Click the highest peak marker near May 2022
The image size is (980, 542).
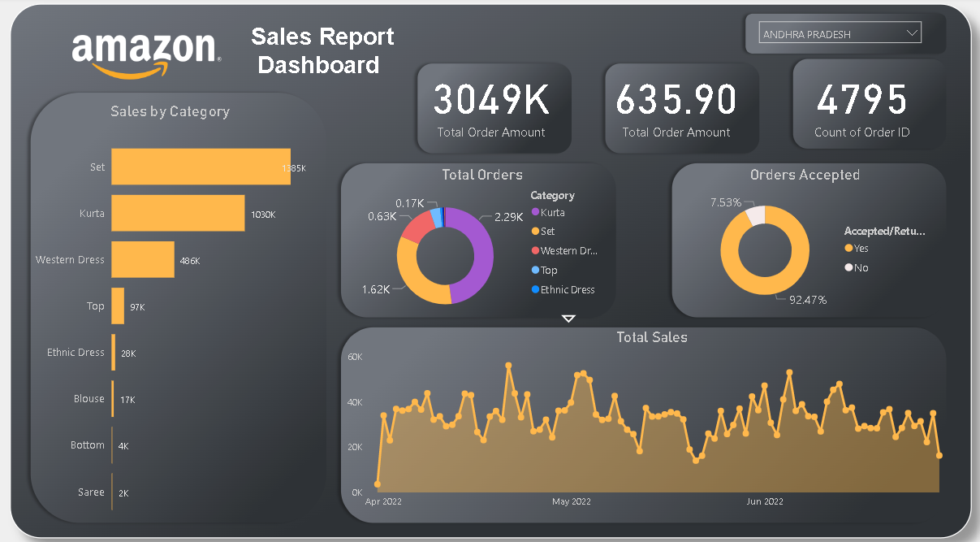pyautogui.click(x=510, y=367)
